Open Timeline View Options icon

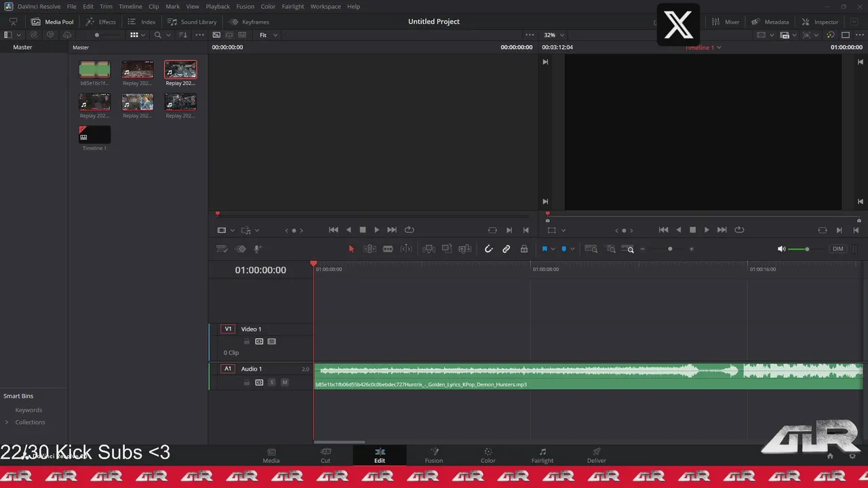coord(222,249)
